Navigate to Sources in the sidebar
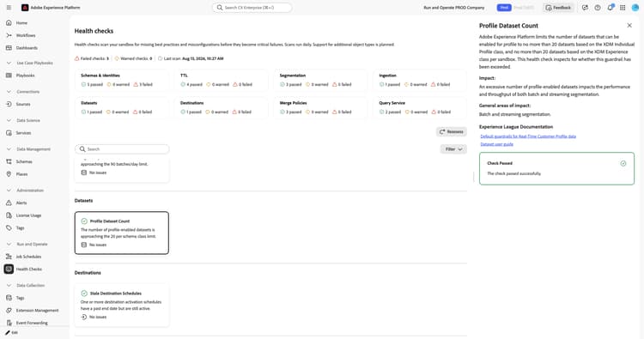644x339 pixels. (x=23, y=104)
